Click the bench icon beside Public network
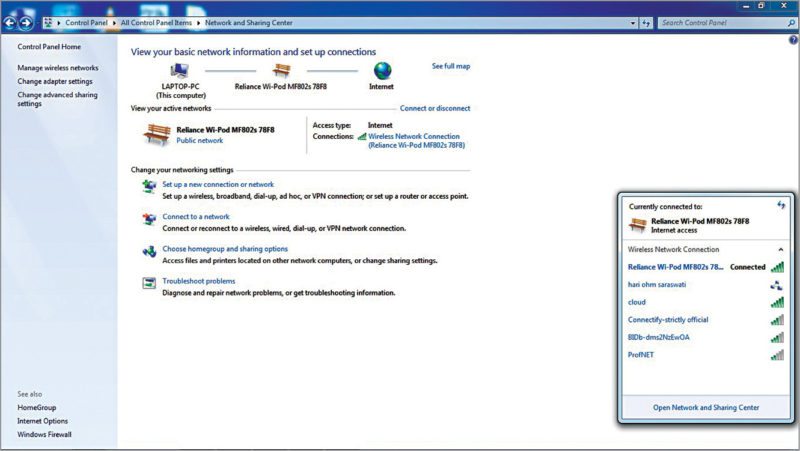The image size is (800, 451). pyautogui.click(x=157, y=134)
